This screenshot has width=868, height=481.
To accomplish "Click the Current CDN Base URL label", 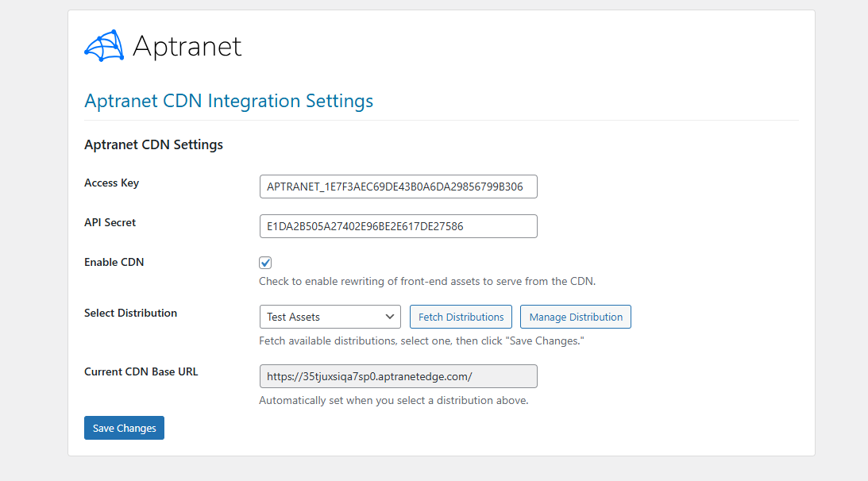I will click(x=141, y=372).
